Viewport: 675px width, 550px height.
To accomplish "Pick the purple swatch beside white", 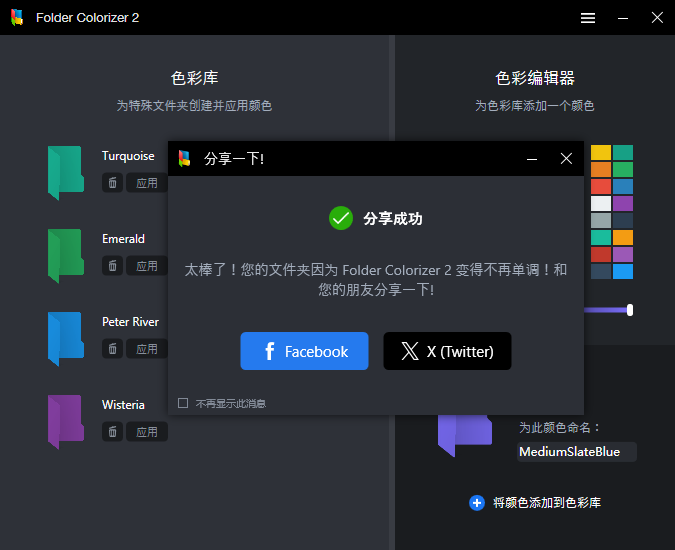I will point(623,204).
